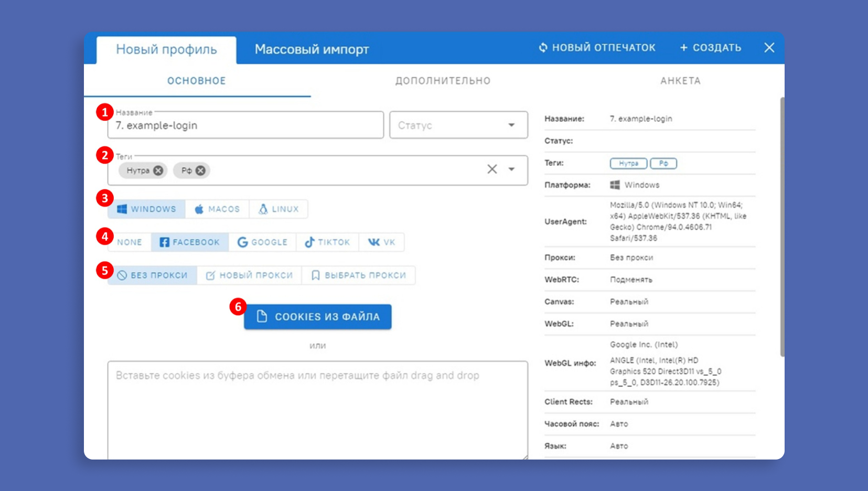This screenshot has width=868, height=491.
Task: Click the Рф tag in summary
Action: coord(663,163)
